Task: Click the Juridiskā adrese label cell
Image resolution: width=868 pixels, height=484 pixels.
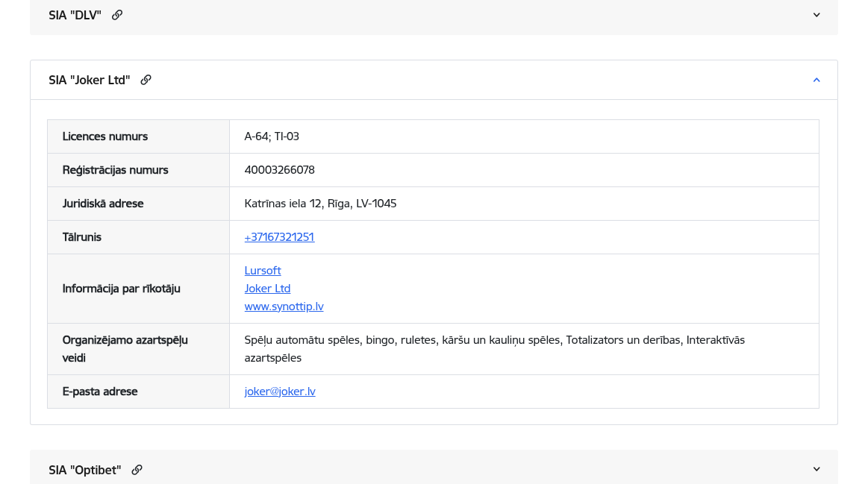Action: pyautogui.click(x=138, y=204)
